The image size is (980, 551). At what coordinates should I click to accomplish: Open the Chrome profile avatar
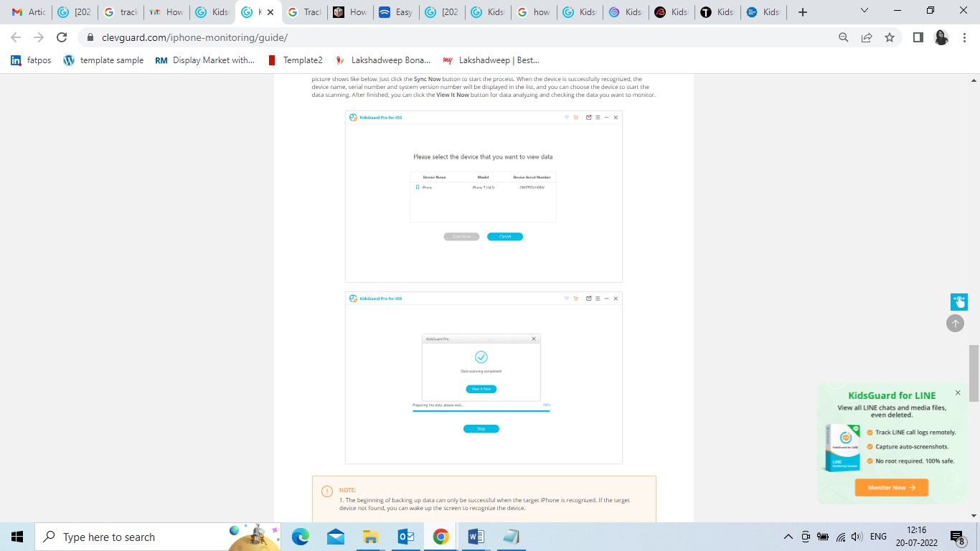tap(941, 37)
